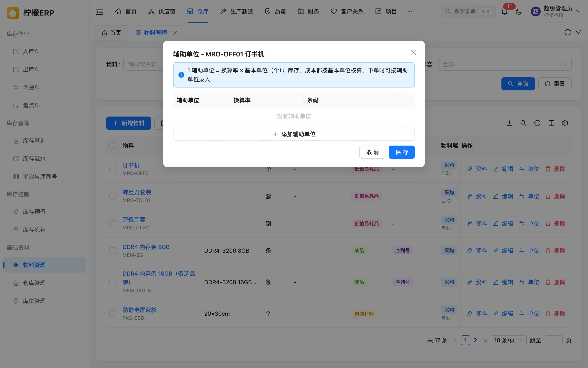Viewport: 588px width, 368px height.
Task: Check the DDR4 内存条 16GB row checkbox
Action: click(x=113, y=282)
